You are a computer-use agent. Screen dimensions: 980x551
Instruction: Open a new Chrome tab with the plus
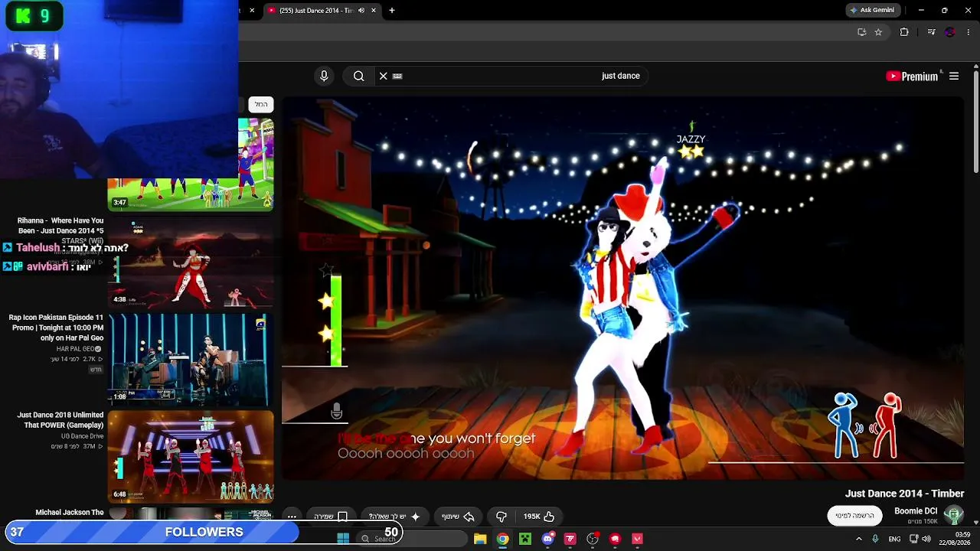(392, 11)
